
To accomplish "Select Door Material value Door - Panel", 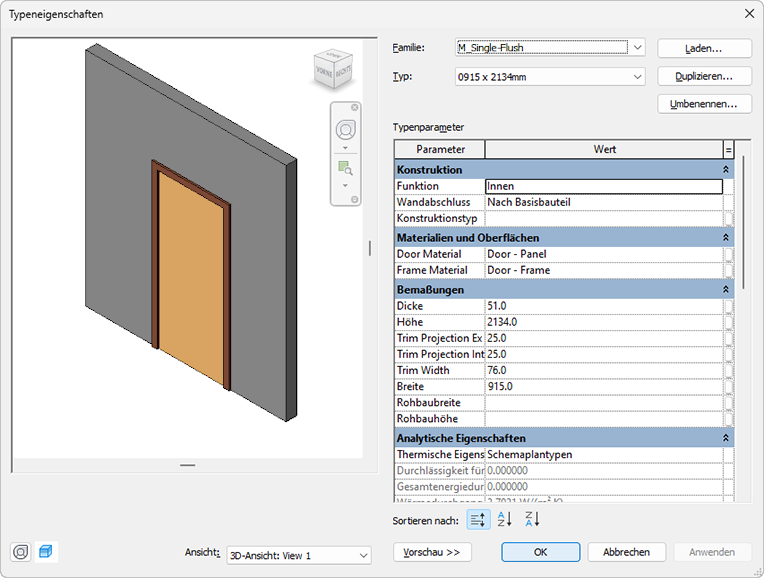I will (604, 254).
